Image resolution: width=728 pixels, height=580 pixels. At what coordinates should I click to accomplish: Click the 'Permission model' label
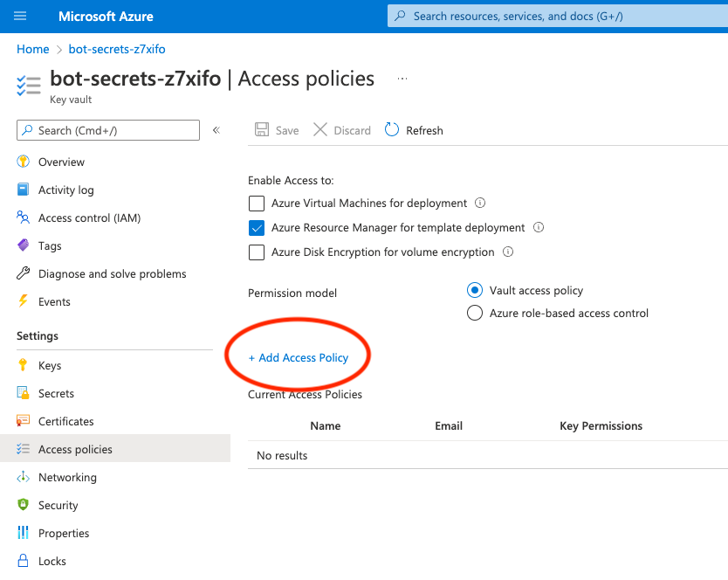pyautogui.click(x=292, y=293)
